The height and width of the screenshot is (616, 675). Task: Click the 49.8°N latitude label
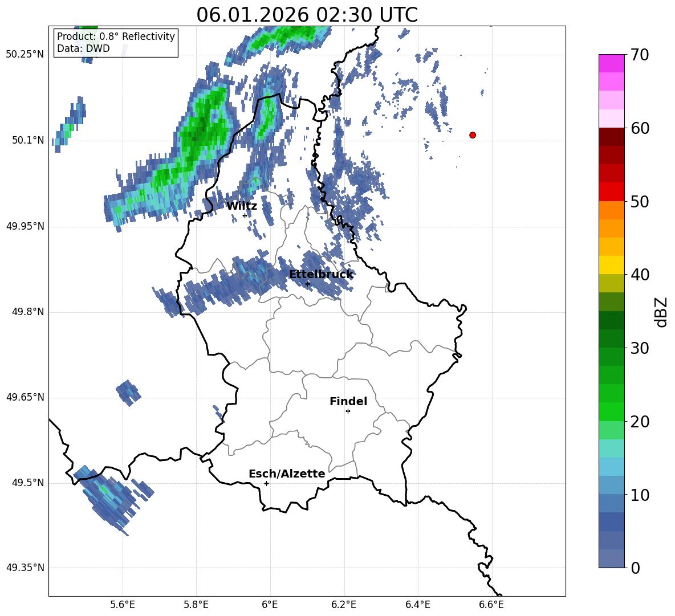[28, 312]
